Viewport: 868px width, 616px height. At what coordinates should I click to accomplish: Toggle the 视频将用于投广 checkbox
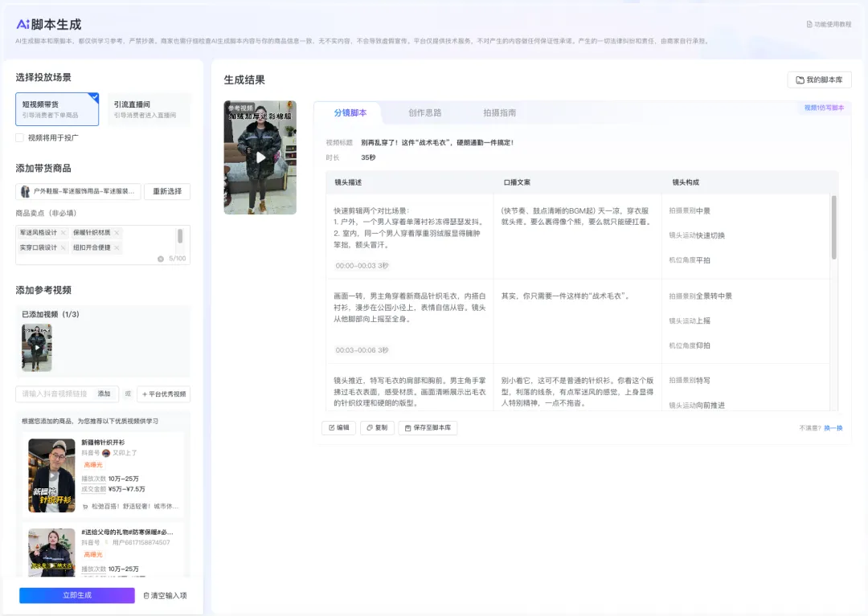click(x=20, y=137)
